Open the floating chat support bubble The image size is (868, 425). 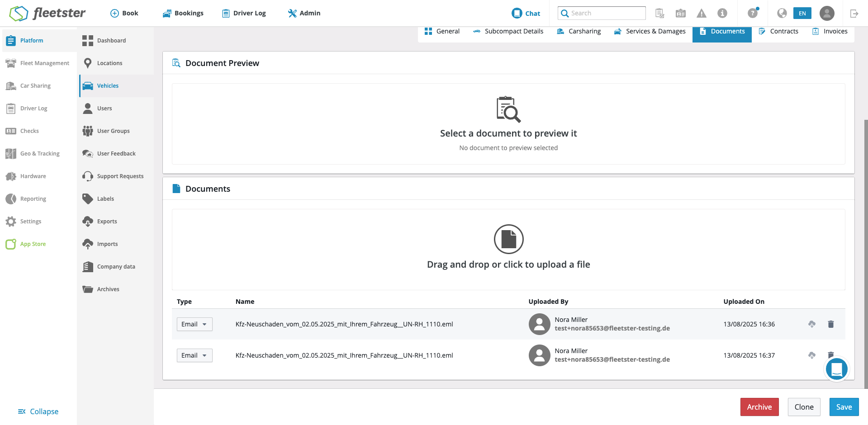point(837,369)
